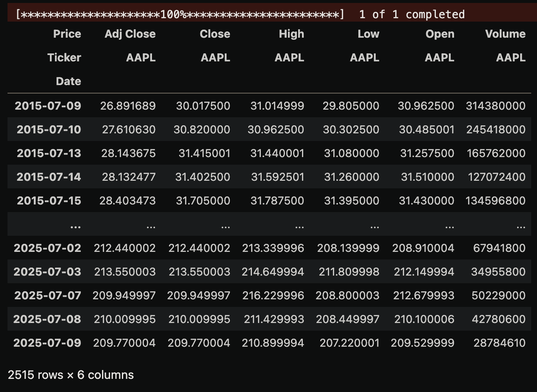The width and height of the screenshot is (537, 392).
Task: Click Low value 29.805000
Action: coord(351,106)
